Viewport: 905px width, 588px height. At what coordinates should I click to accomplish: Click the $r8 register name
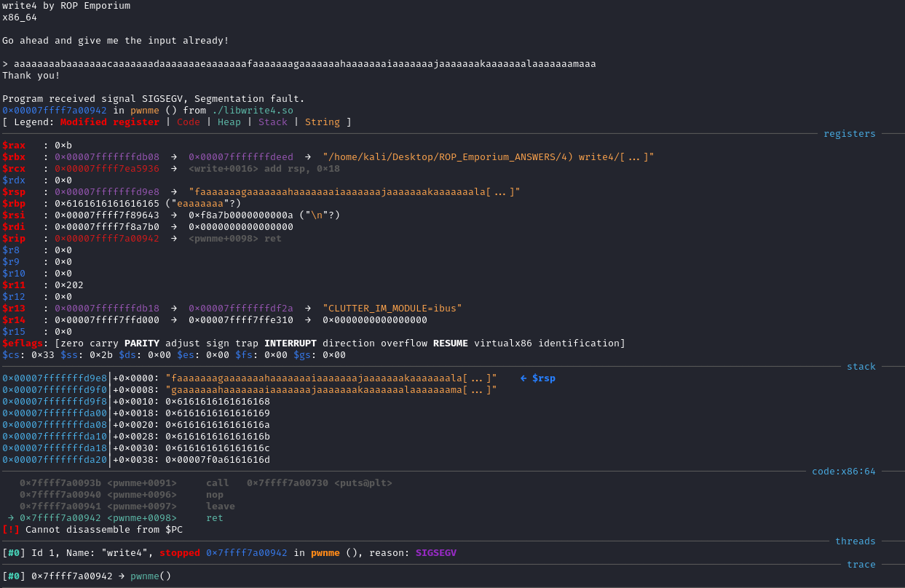point(11,250)
